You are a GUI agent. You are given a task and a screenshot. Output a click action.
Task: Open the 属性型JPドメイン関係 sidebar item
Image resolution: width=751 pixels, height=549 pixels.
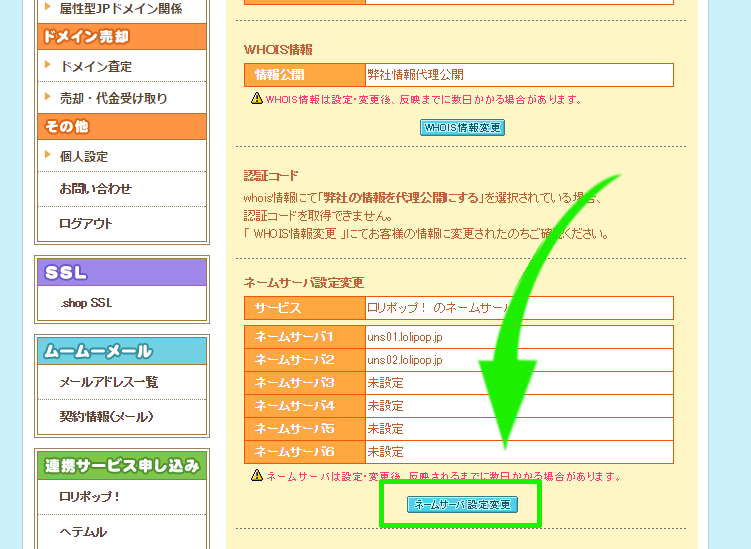click(x=120, y=9)
